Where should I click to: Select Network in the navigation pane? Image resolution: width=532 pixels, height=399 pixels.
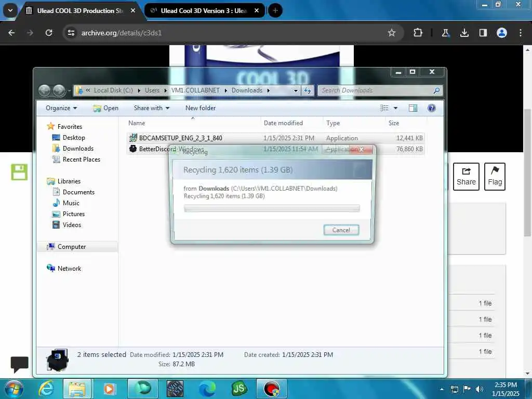69,269
